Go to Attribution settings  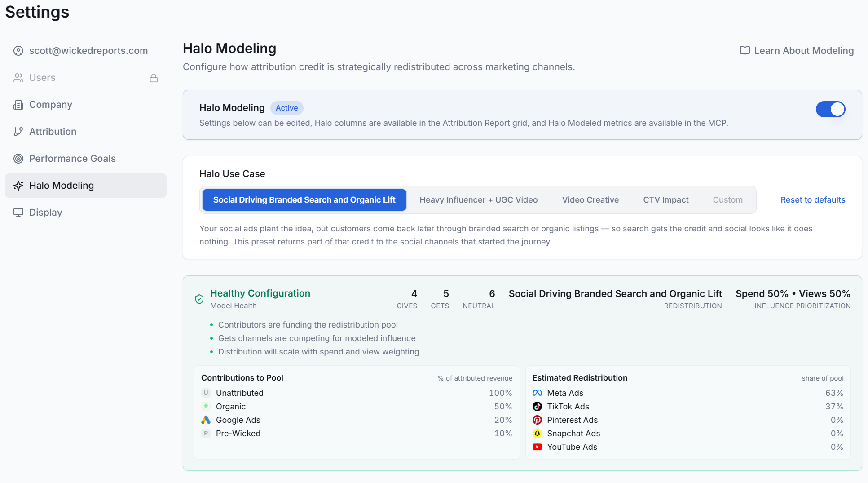[86, 132]
